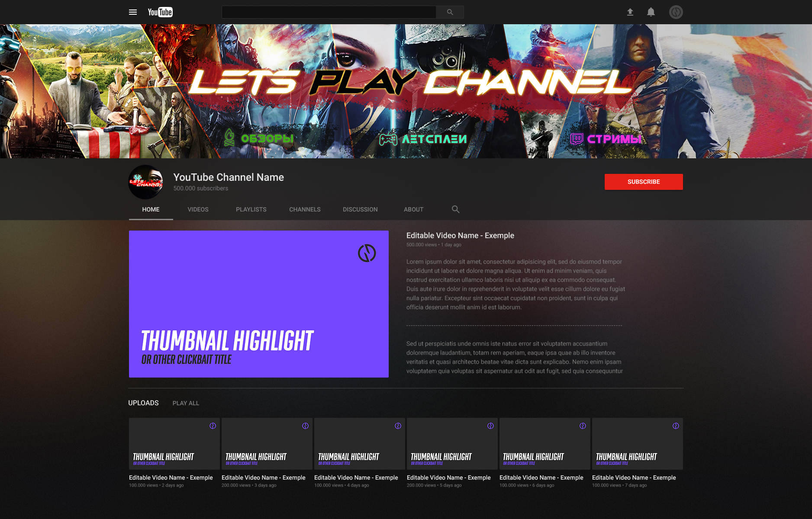Open the featured video title link
This screenshot has width=812, height=519.
coord(460,235)
